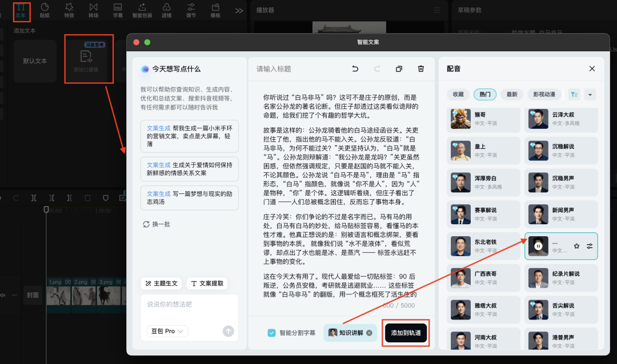This screenshot has height=364, width=617.
Task: Enable the 智能分割字幕 checkbox
Action: pyautogui.click(x=271, y=333)
